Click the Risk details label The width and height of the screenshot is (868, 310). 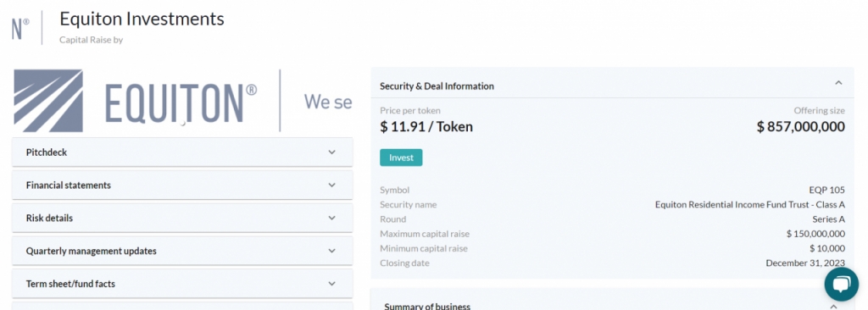pyautogui.click(x=49, y=219)
